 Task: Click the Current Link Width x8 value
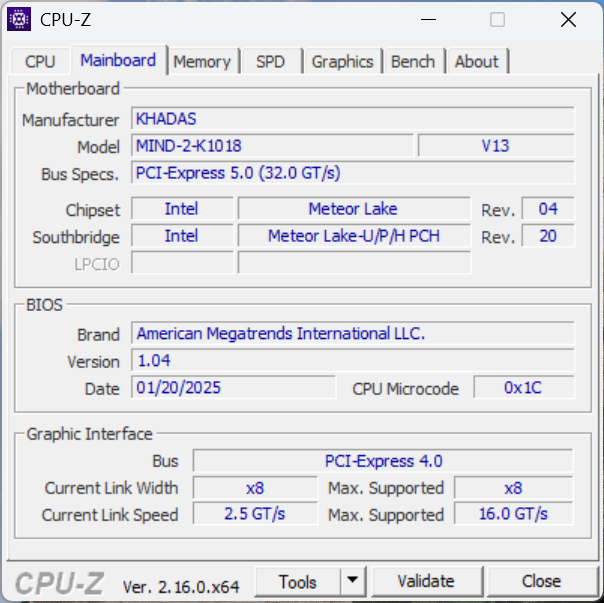(255, 488)
